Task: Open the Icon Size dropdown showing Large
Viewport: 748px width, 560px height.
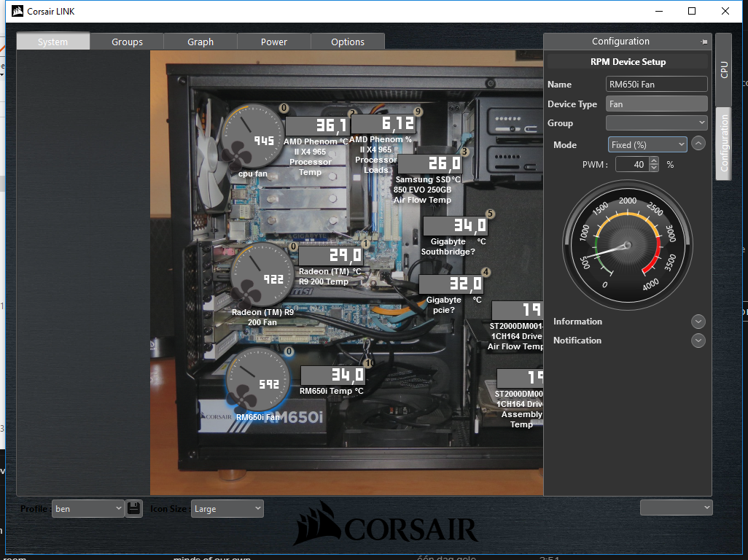Action: (x=227, y=508)
